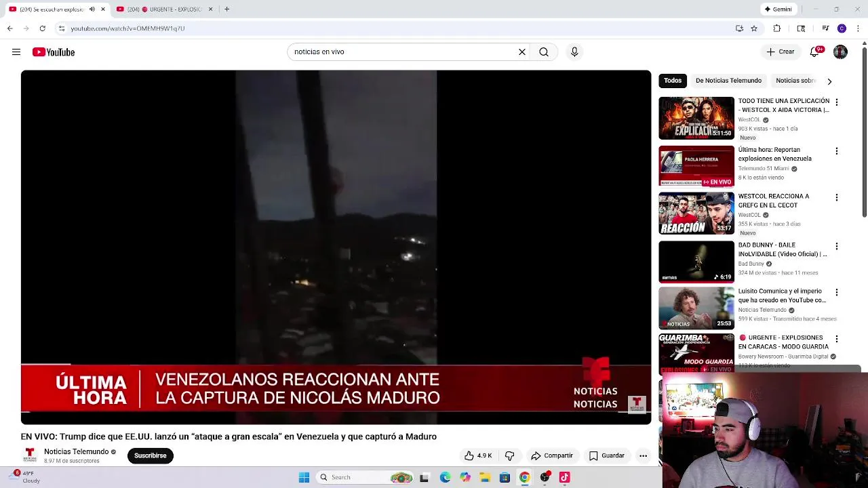This screenshot has width=868, height=488.
Task: Open options for WESTCOL REACCIONA video
Action: (836, 197)
